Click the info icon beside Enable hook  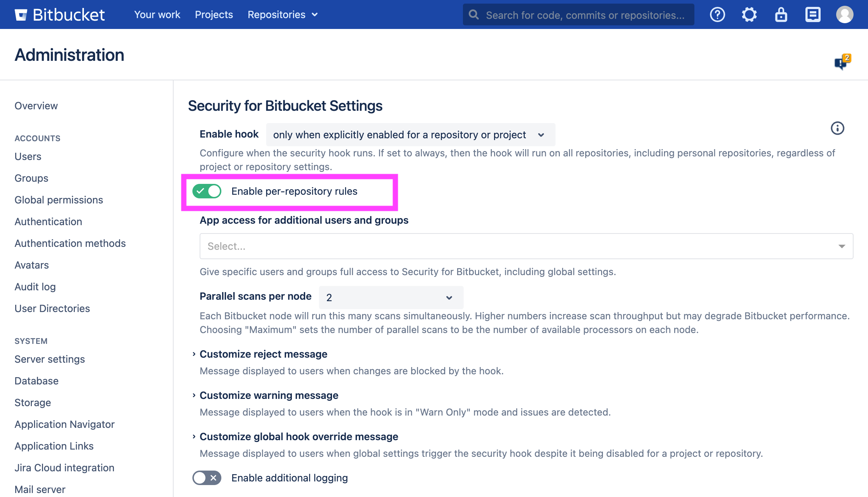coord(837,128)
